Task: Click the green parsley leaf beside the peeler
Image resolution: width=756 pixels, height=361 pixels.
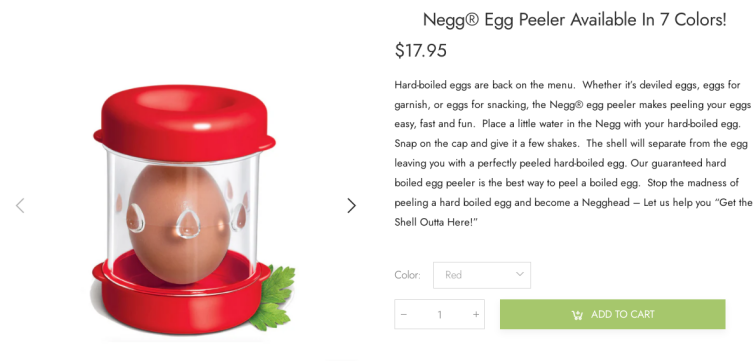Action: pos(272,297)
